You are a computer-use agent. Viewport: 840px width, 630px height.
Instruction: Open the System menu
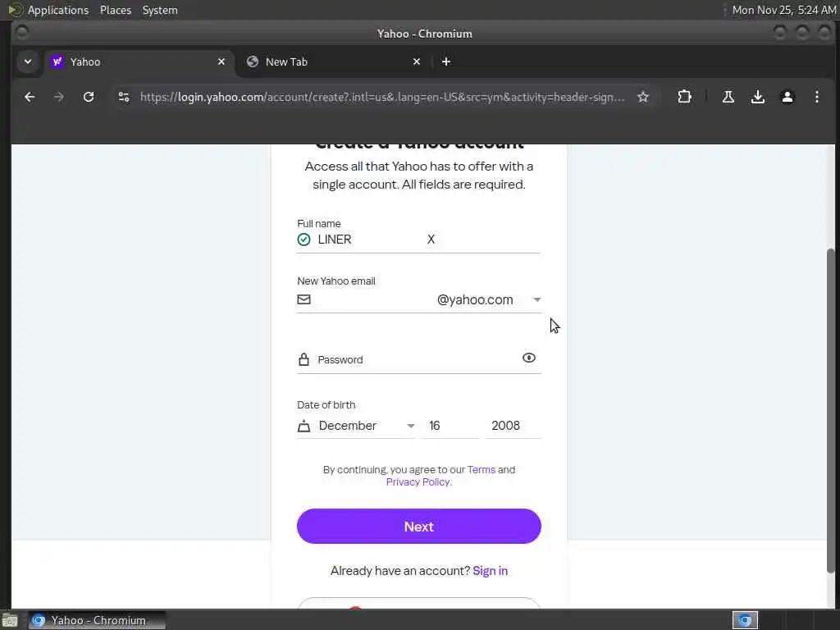(160, 10)
